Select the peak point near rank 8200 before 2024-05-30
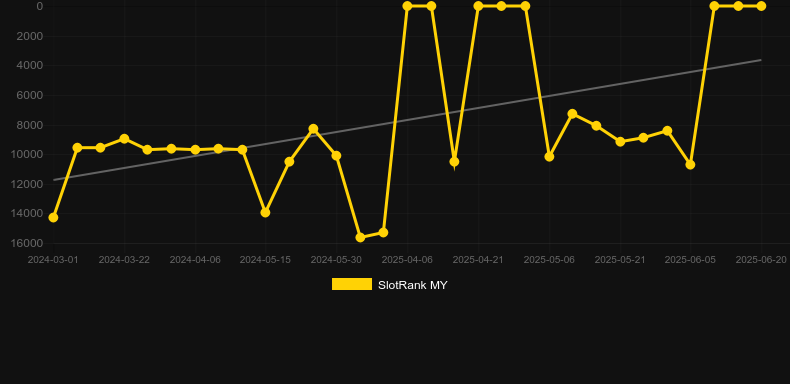This screenshot has width=790, height=384. [313, 129]
